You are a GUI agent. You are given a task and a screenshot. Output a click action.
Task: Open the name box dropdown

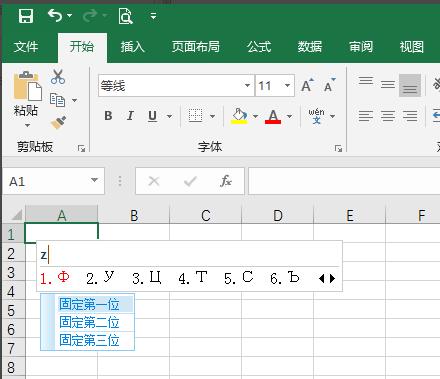(95, 180)
